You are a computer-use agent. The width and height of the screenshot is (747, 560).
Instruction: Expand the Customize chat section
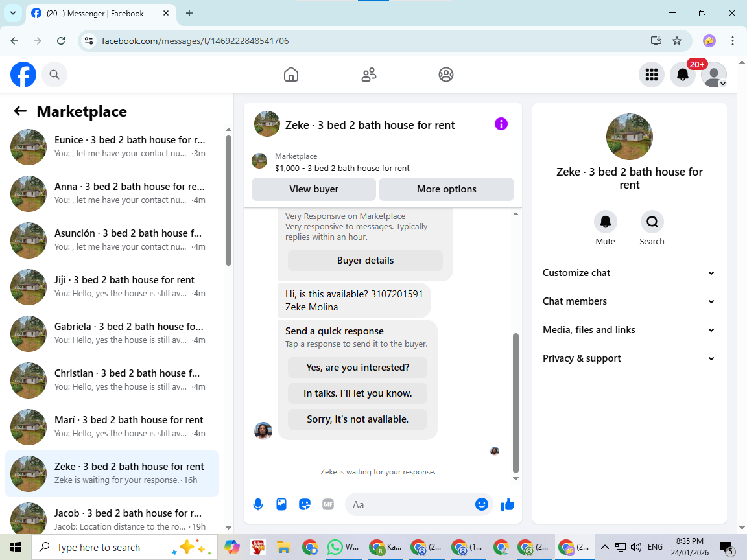[629, 273]
